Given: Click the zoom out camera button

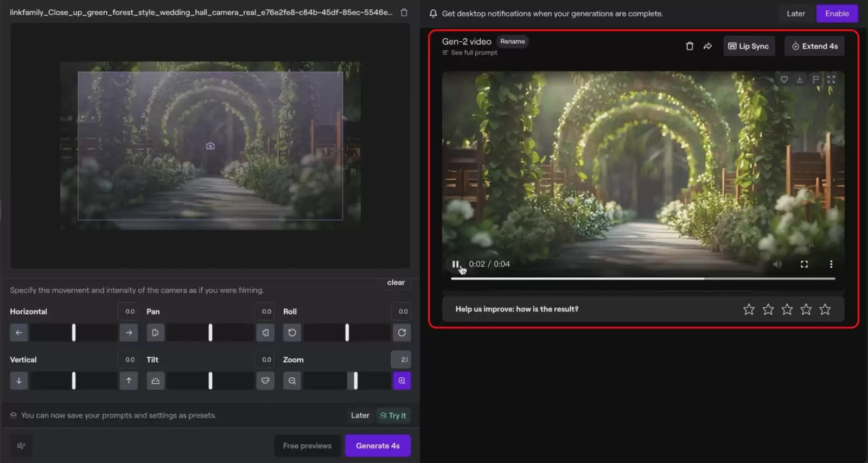Looking at the screenshot, I should (292, 380).
